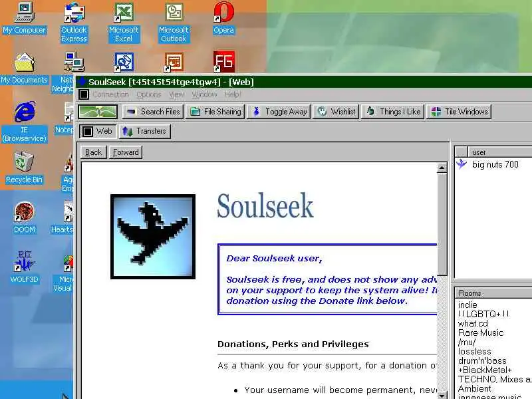532x399 pixels.
Task: Click the SoulSeek title bar bird icon
Action: coord(82,82)
